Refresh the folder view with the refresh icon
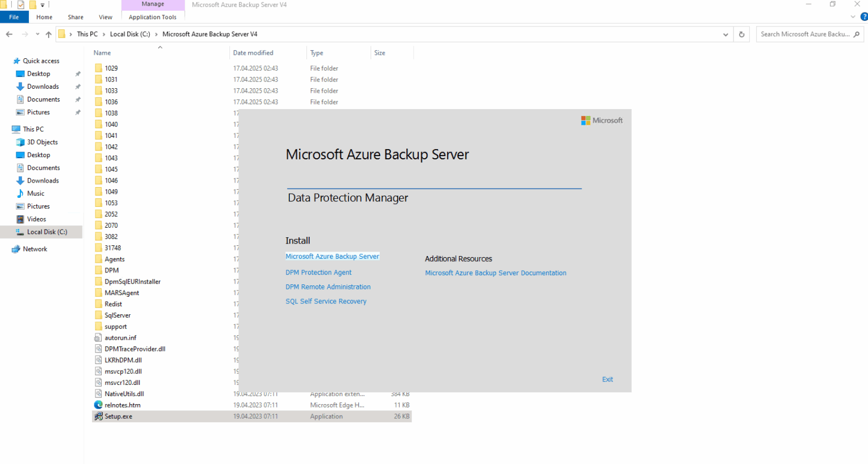 (741, 34)
